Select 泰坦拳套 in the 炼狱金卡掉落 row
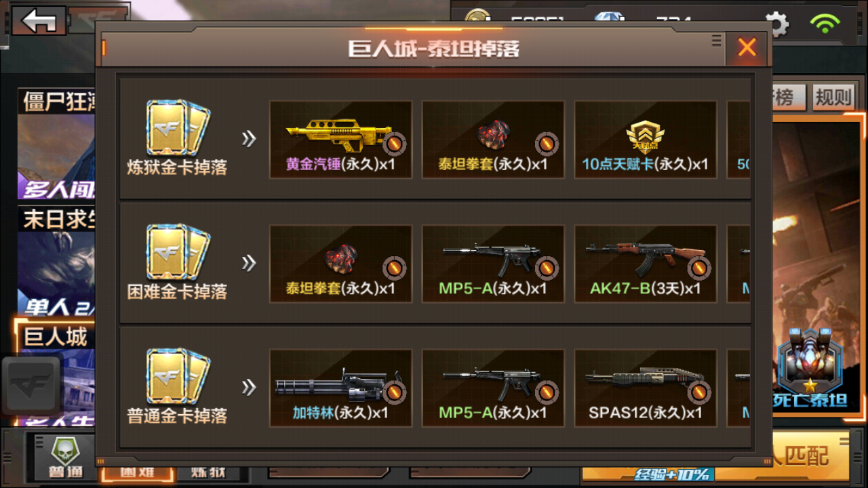This screenshot has width=868, height=488. (493, 140)
